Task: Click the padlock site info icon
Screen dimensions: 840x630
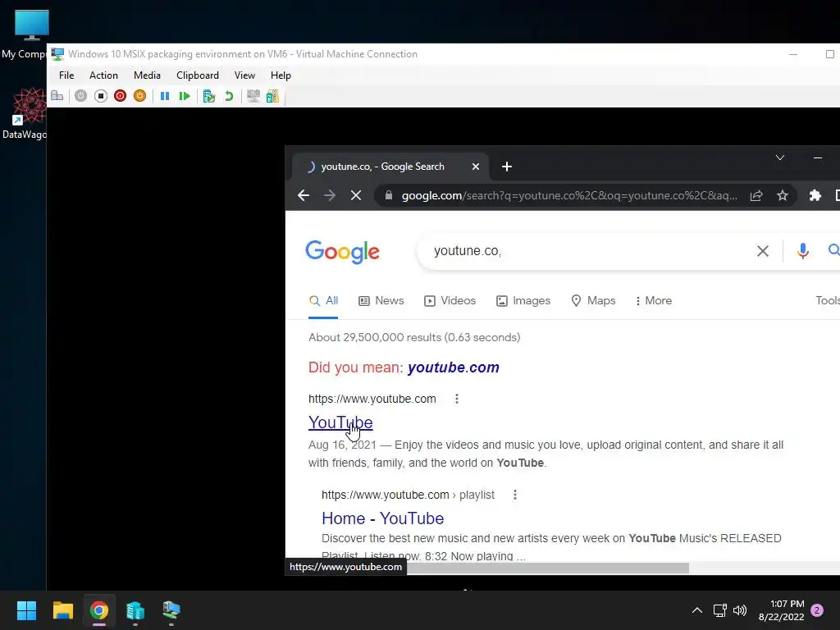Action: 389,195
